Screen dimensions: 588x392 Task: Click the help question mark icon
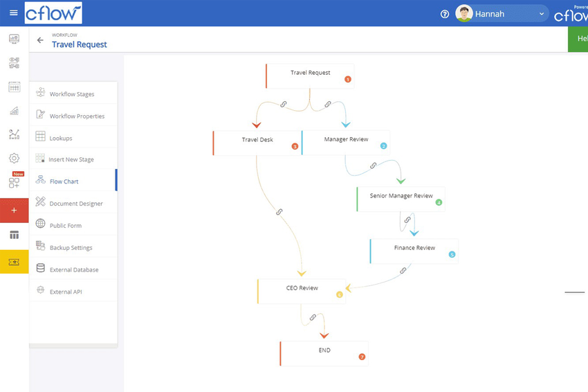(x=445, y=14)
